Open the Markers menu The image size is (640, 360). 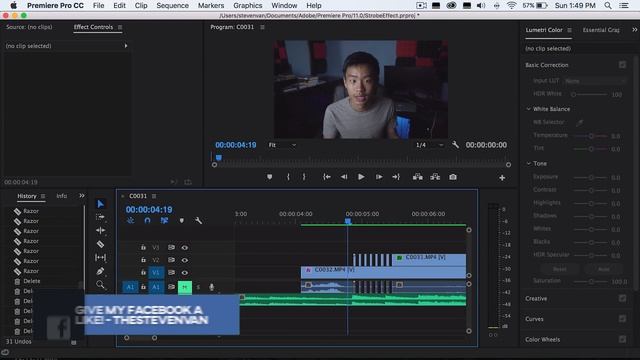[x=211, y=5]
